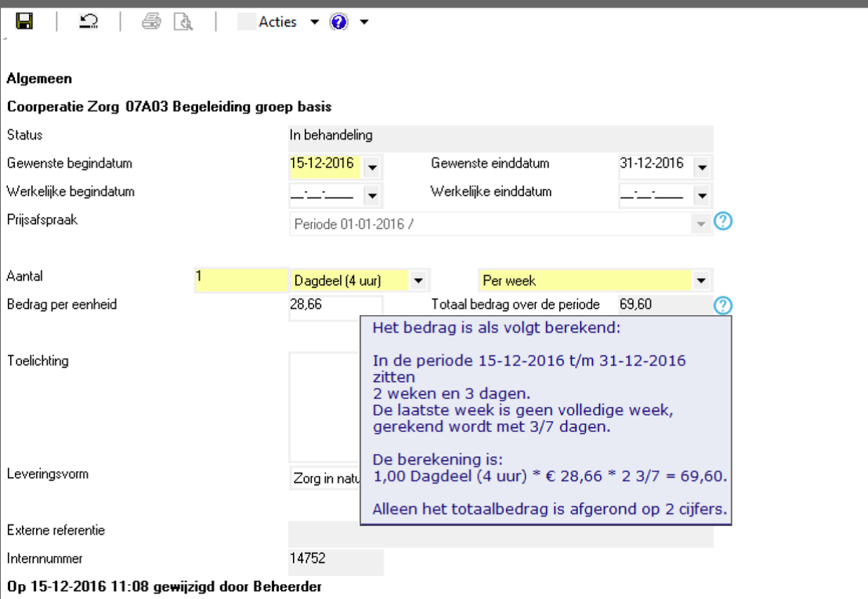Click the Externe referentie field
This screenshot has height=599, width=868.
501,532
